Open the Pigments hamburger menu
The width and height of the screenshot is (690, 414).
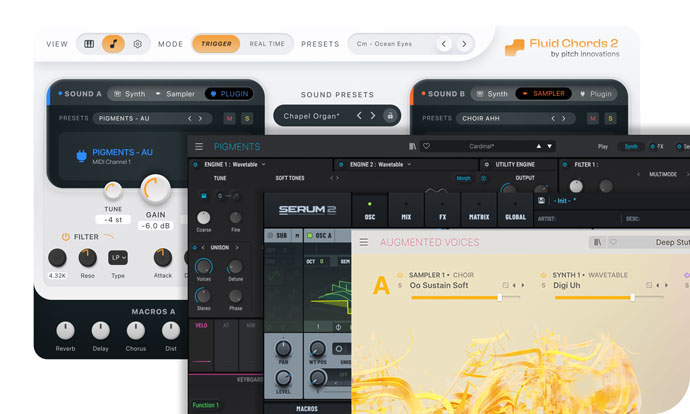click(199, 146)
